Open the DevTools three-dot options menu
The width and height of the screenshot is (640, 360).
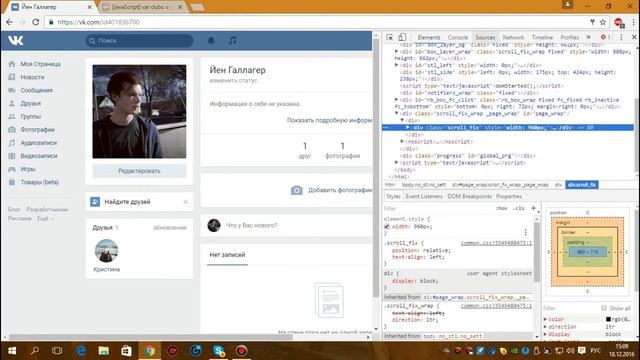point(621,37)
